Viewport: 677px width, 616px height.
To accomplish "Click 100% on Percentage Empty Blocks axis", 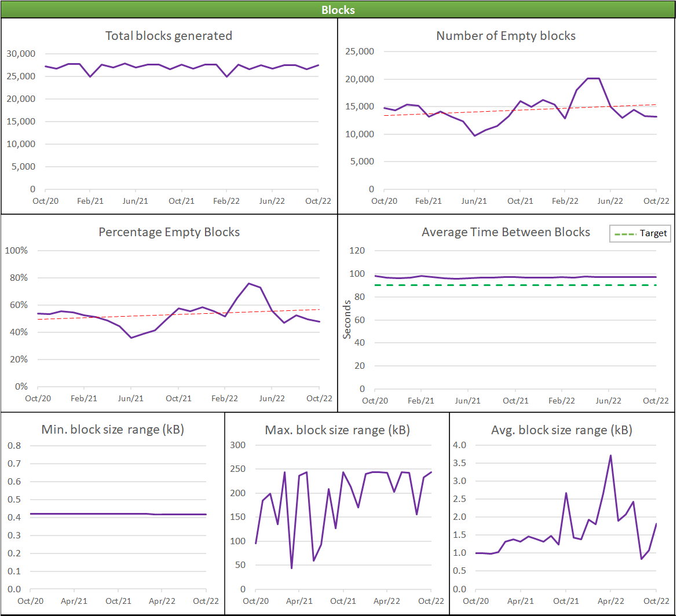I will (16, 251).
